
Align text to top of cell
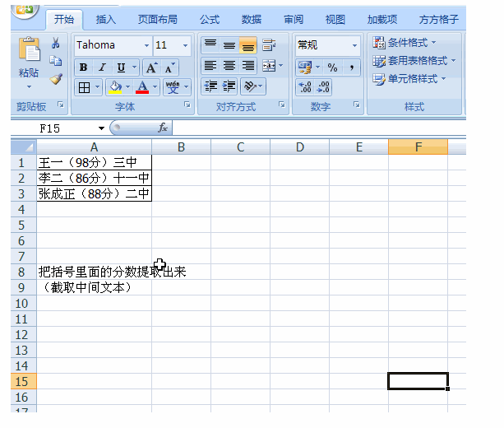[x=210, y=45]
